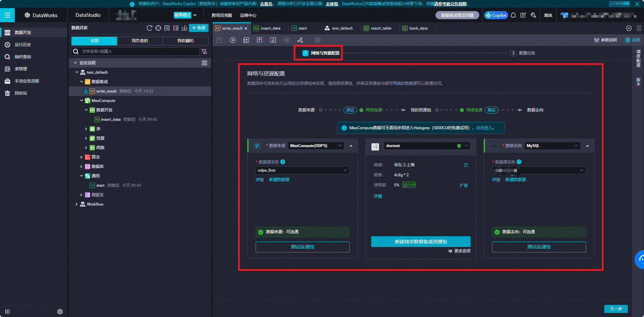Screen dimensions: 644x317
Task: Collapse the 数据来源 card with its chevron
Action: click(351, 146)
